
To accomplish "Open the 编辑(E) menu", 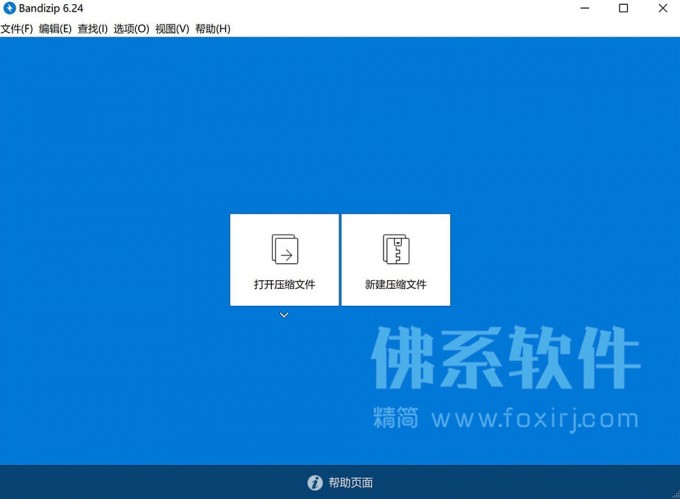I will point(55,29).
